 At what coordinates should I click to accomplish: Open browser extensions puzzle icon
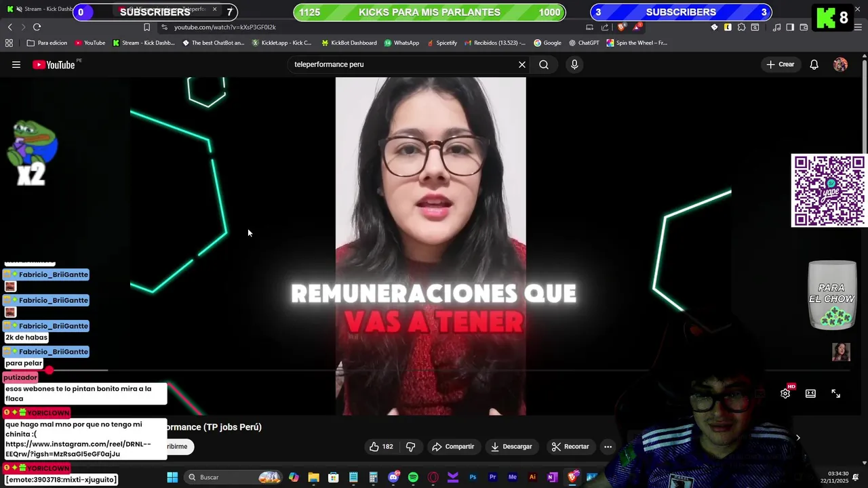(x=741, y=27)
